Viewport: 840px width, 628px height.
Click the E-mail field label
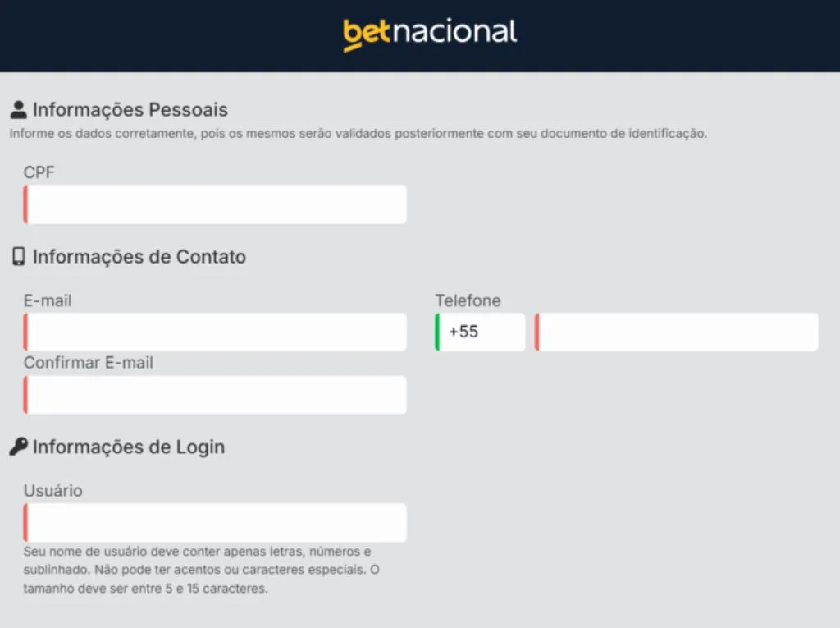pyautogui.click(x=47, y=300)
